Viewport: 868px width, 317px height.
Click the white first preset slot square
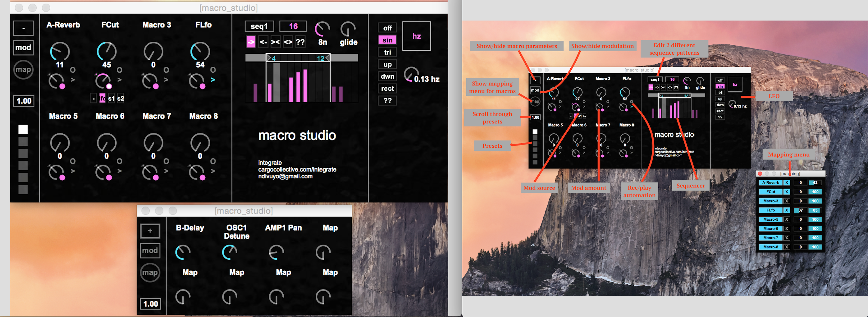click(23, 129)
